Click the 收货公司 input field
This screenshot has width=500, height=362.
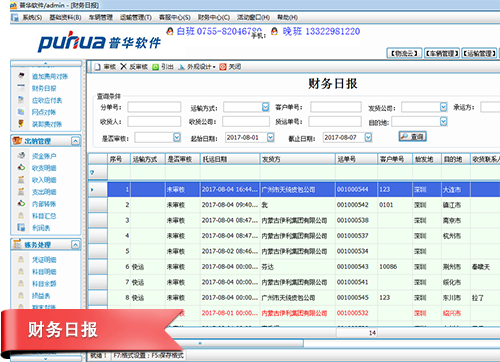pos(246,121)
